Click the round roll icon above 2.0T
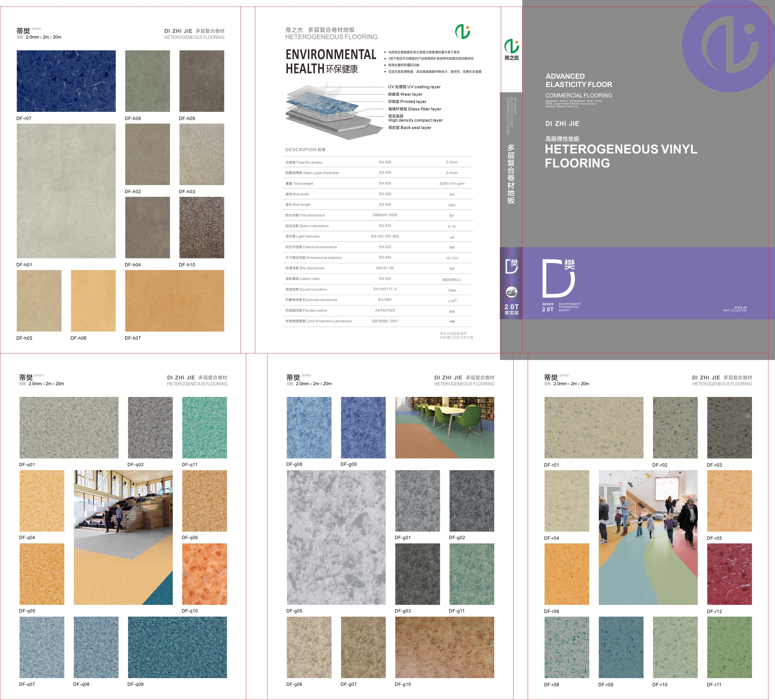The width and height of the screenshot is (775, 700). click(511, 292)
